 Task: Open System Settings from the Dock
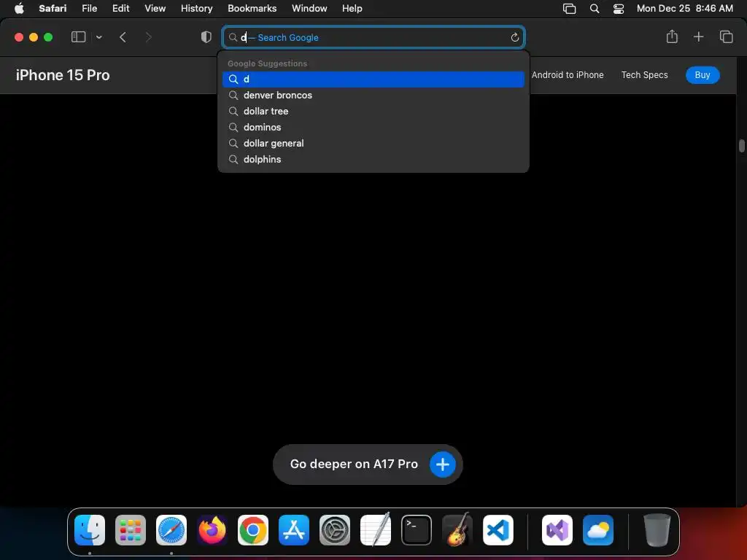tap(334, 530)
